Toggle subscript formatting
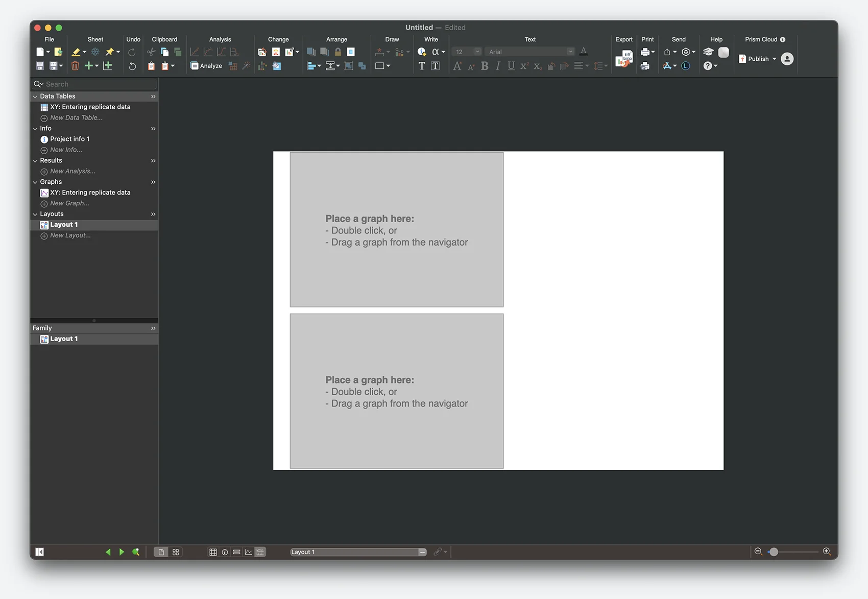The image size is (868, 599). [538, 66]
